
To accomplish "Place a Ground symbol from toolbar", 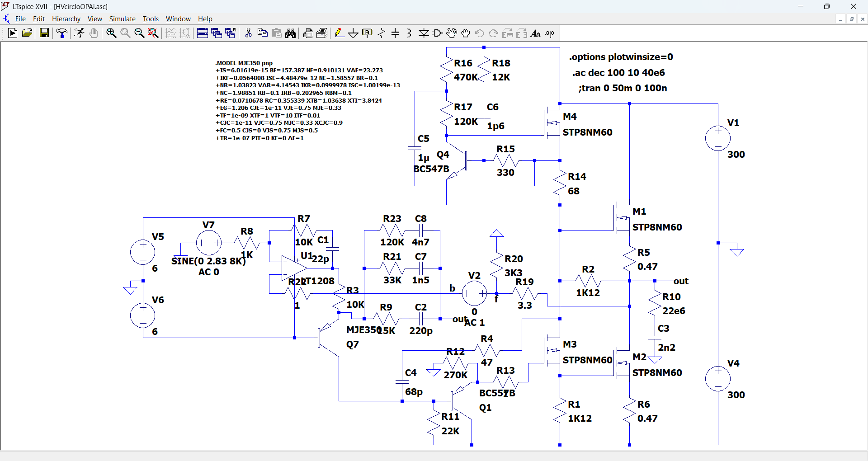I will pyautogui.click(x=354, y=33).
